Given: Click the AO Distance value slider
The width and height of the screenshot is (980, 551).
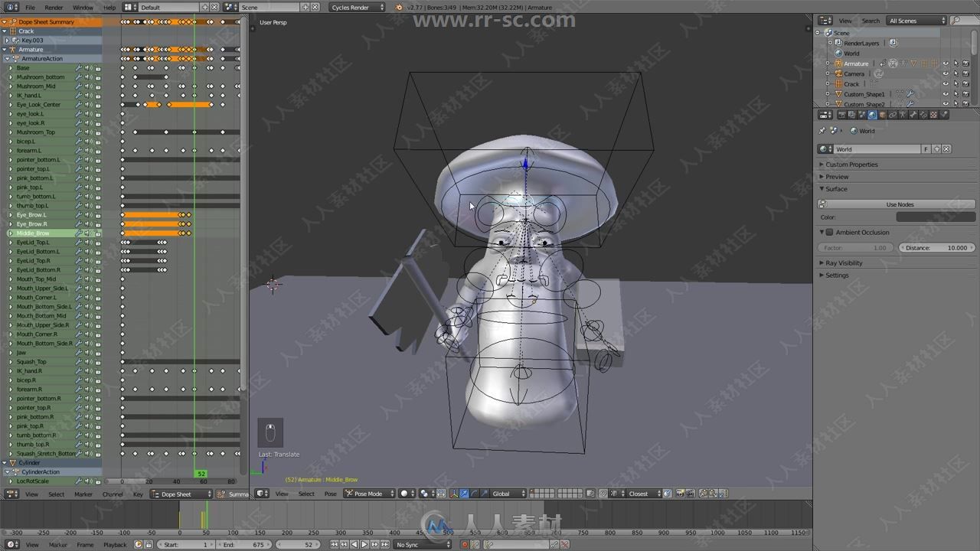Looking at the screenshot, I should [x=937, y=248].
